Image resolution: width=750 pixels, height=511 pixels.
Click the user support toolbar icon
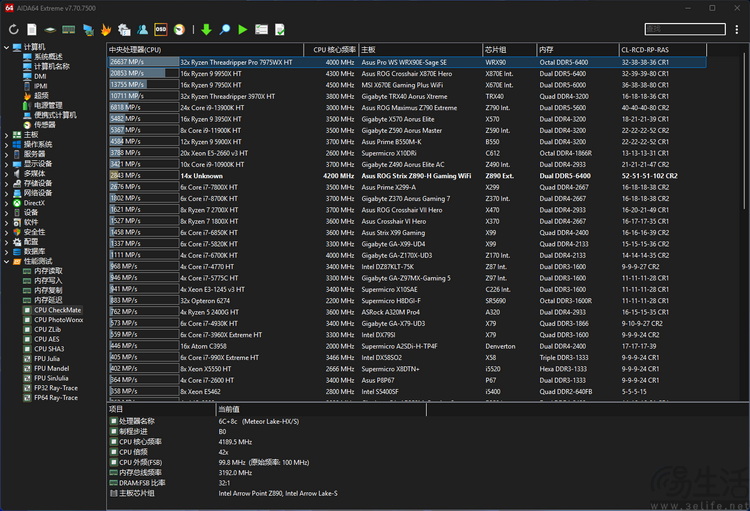pos(143,30)
